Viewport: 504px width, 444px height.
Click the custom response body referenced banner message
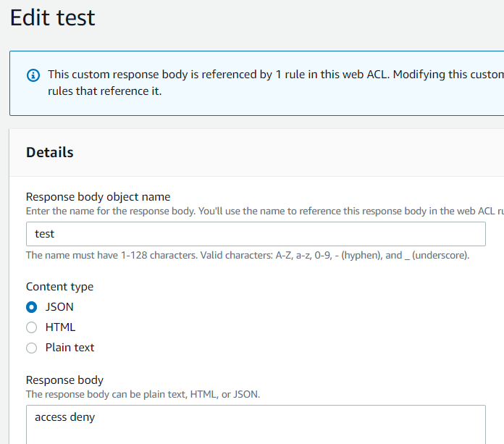[x=276, y=83]
